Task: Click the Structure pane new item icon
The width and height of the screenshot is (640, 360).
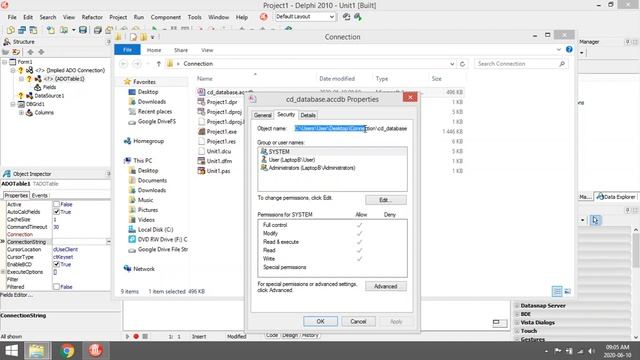Action: [x=6, y=52]
